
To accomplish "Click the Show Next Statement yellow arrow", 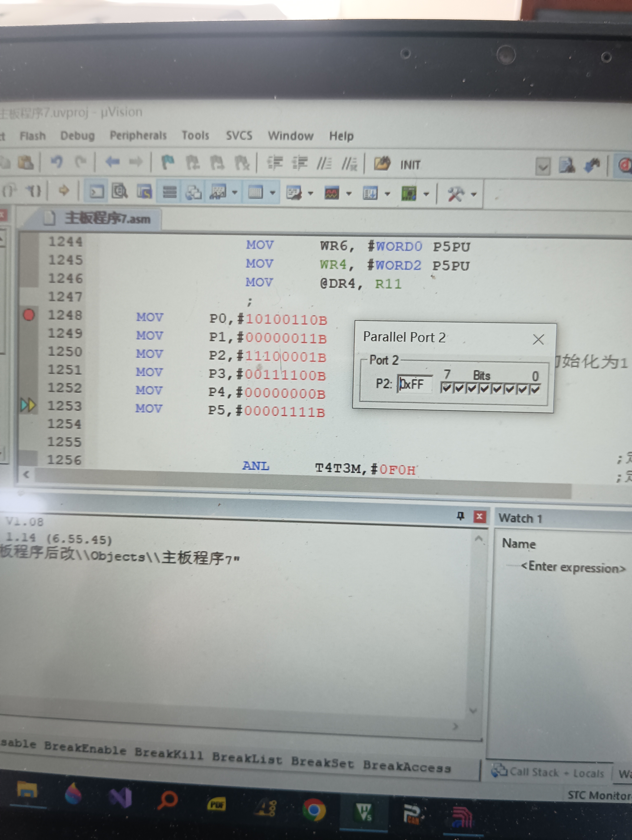I will pos(64,190).
